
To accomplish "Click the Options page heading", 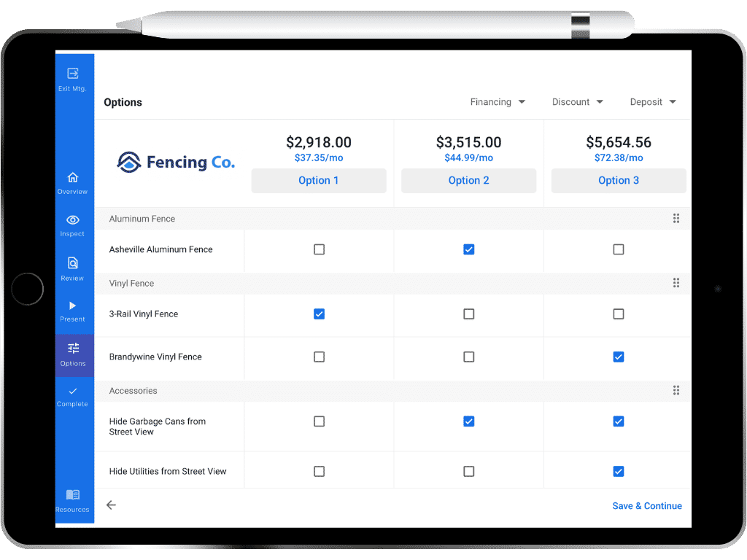I will coord(123,102).
